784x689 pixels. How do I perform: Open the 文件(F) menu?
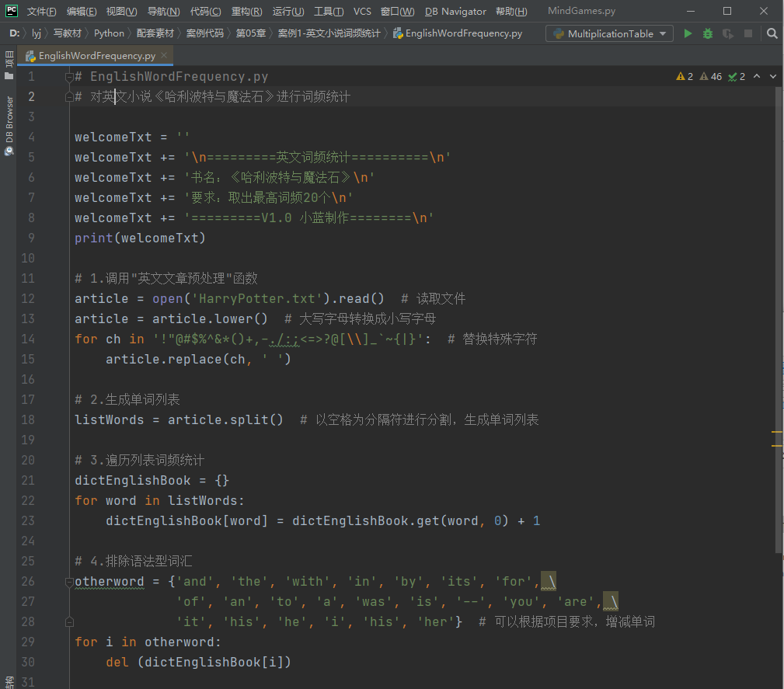(x=41, y=11)
